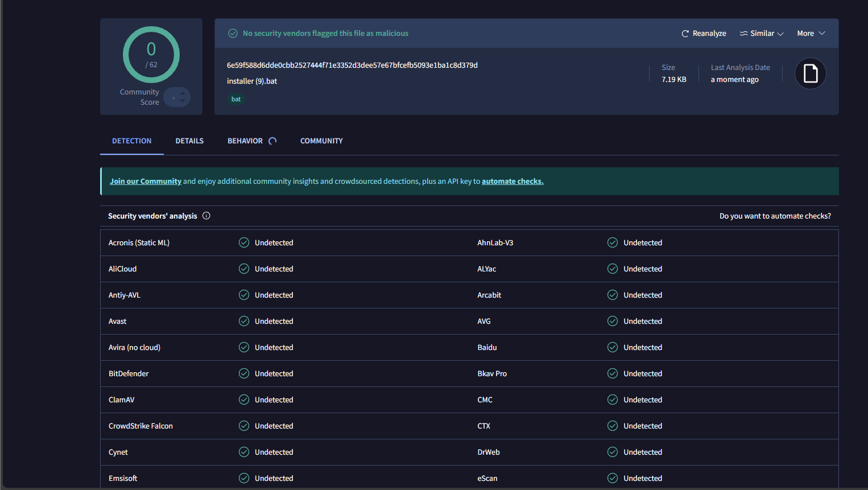This screenshot has width=868, height=490.
Task: Open the Behavior tab
Action: pyautogui.click(x=245, y=141)
